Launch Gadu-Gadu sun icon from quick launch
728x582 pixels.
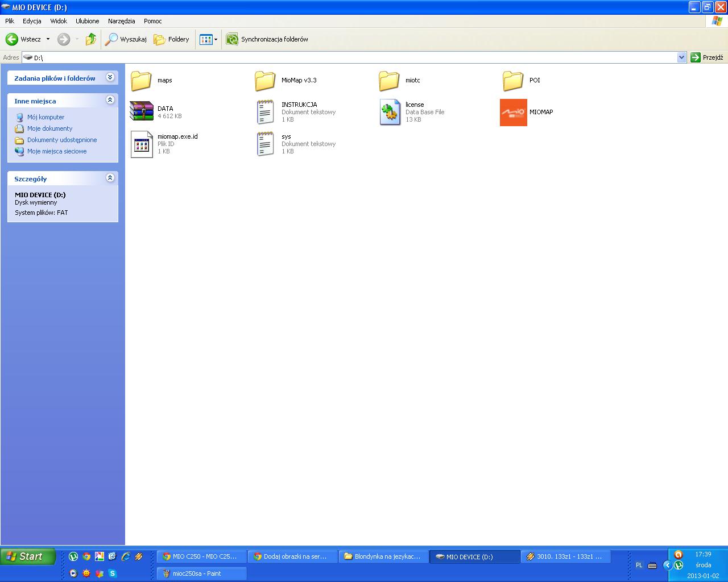pos(86,573)
